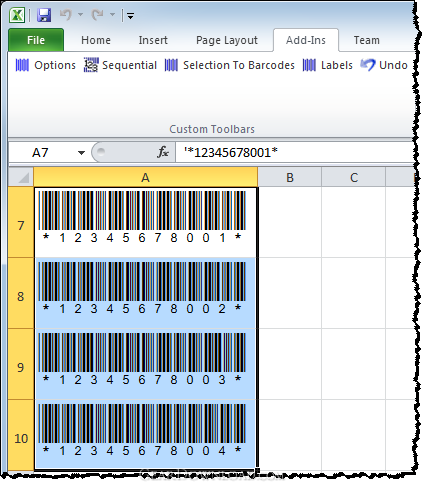Switch to the Team tab
This screenshot has height=483, width=425.
[x=366, y=40]
